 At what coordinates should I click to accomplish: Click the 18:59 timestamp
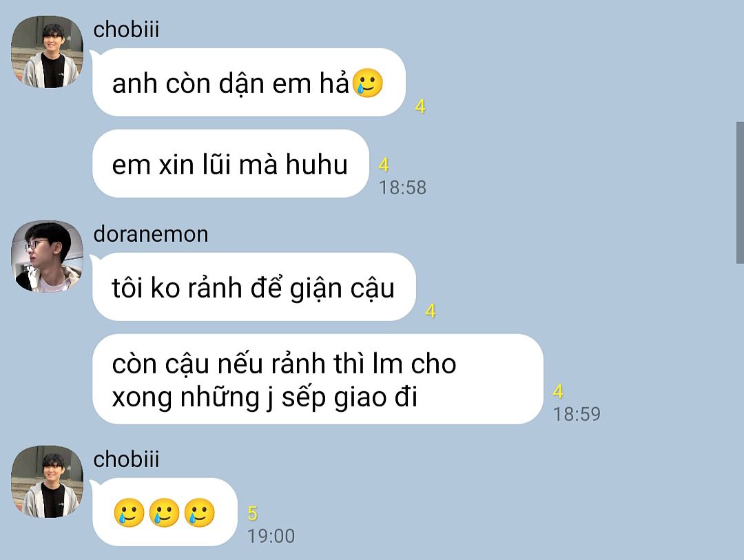click(577, 414)
